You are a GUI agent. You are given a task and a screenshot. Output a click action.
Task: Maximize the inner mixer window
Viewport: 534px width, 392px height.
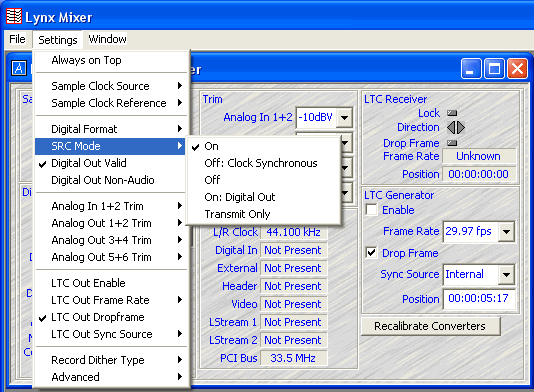494,69
